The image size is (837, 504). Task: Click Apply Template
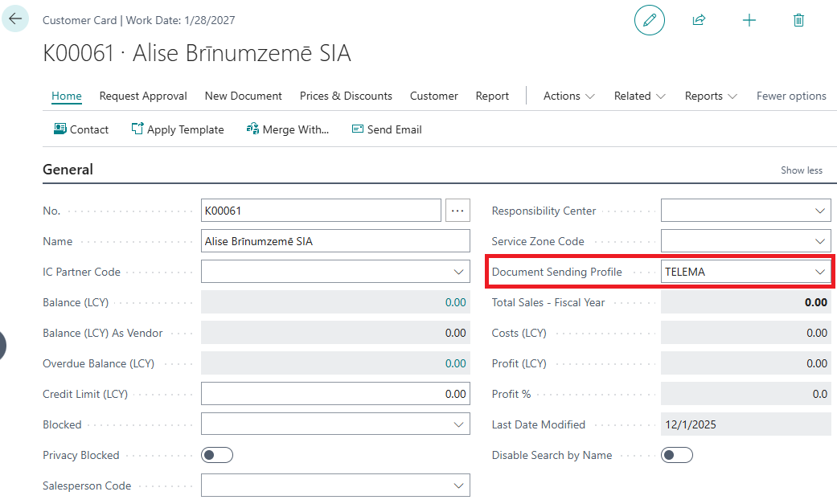point(178,129)
